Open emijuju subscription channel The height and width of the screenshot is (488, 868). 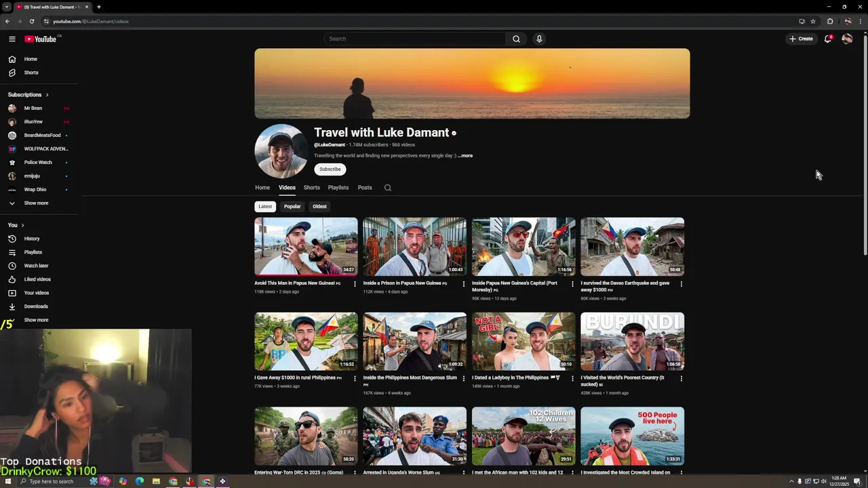(32, 176)
